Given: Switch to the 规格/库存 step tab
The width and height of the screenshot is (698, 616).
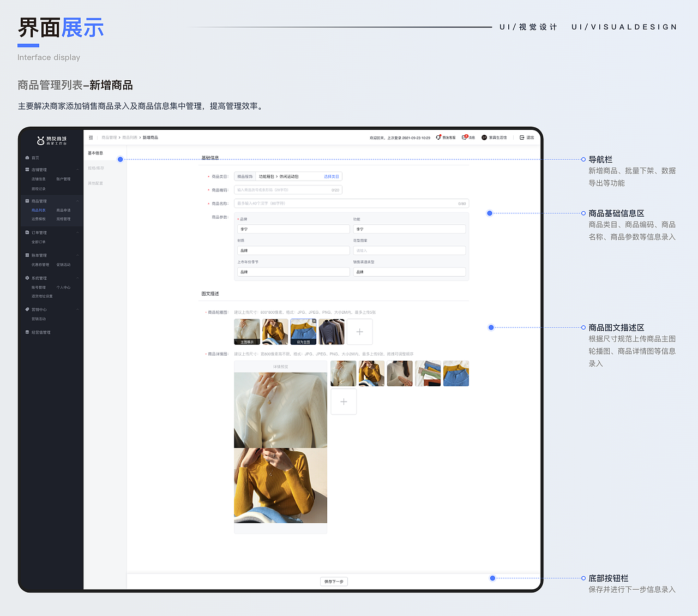Looking at the screenshot, I should click(x=95, y=168).
